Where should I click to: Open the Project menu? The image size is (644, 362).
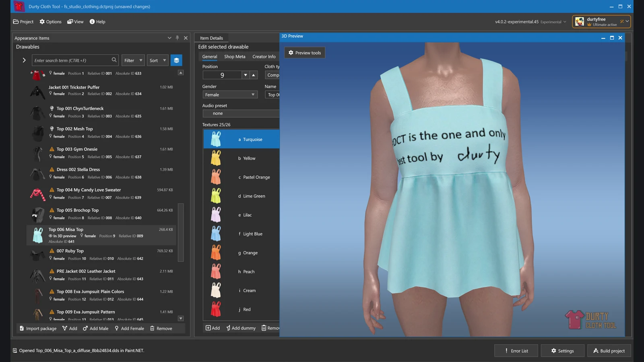click(x=23, y=22)
